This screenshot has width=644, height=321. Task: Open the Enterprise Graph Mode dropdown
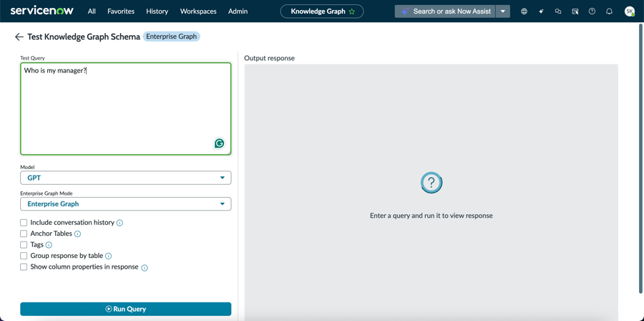coord(126,204)
